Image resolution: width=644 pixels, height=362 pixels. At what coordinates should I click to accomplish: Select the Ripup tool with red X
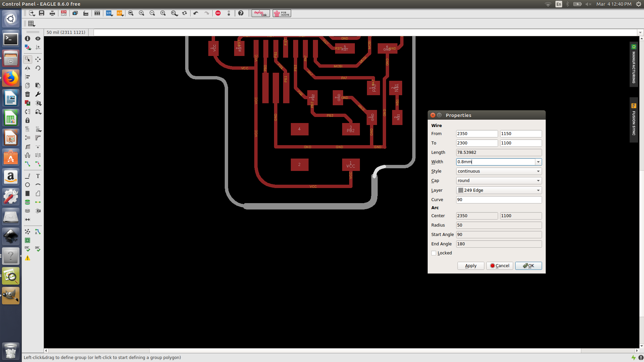pyautogui.click(x=38, y=164)
